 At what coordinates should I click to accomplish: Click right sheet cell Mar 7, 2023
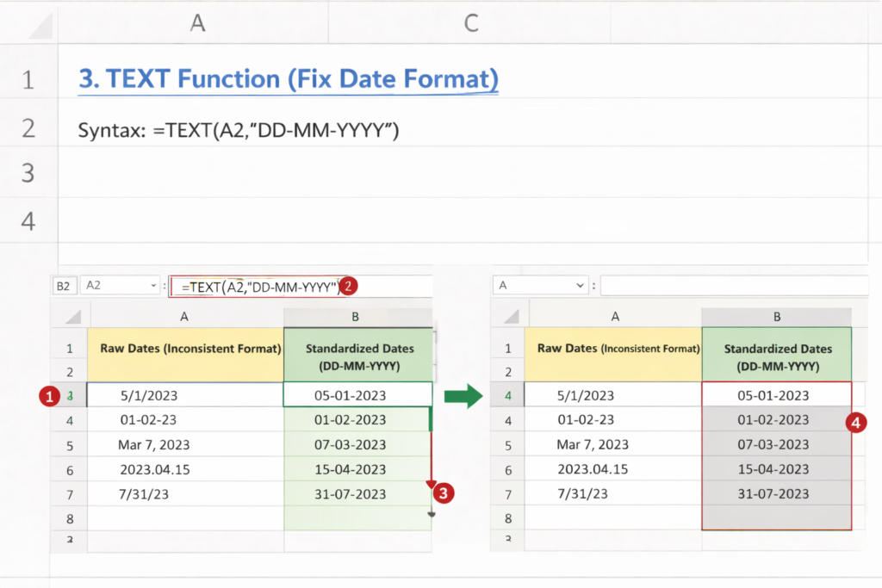pyautogui.click(x=613, y=444)
